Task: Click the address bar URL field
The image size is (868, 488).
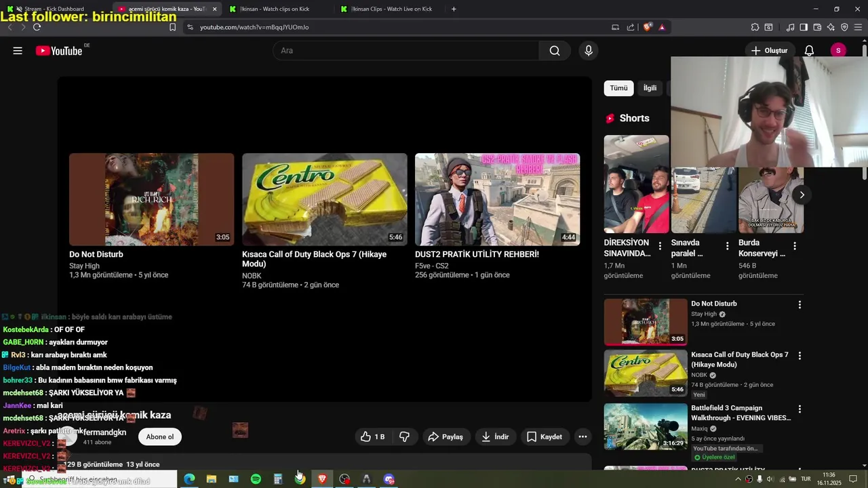Action: click(397, 27)
